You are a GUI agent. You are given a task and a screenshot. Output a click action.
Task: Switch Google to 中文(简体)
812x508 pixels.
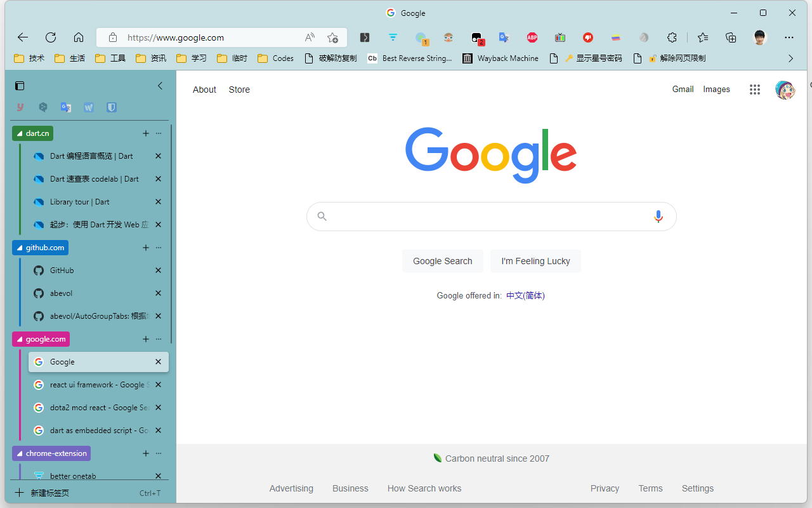coord(525,295)
